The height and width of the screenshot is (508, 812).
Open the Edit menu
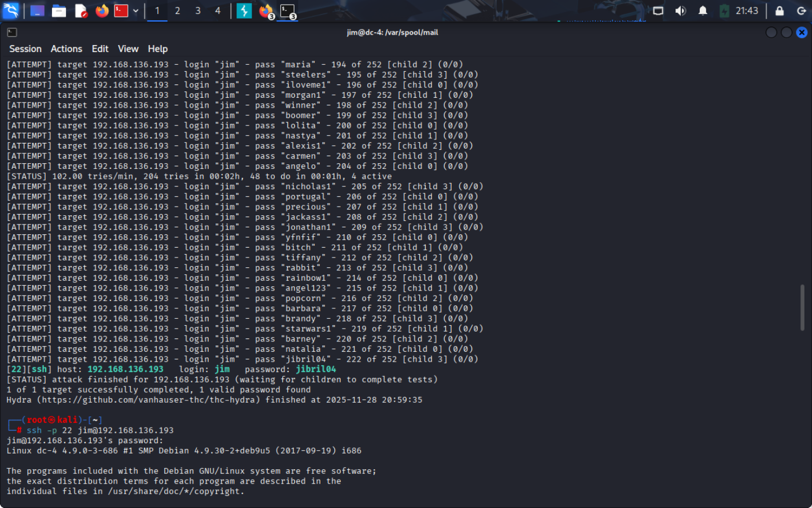pyautogui.click(x=100, y=49)
